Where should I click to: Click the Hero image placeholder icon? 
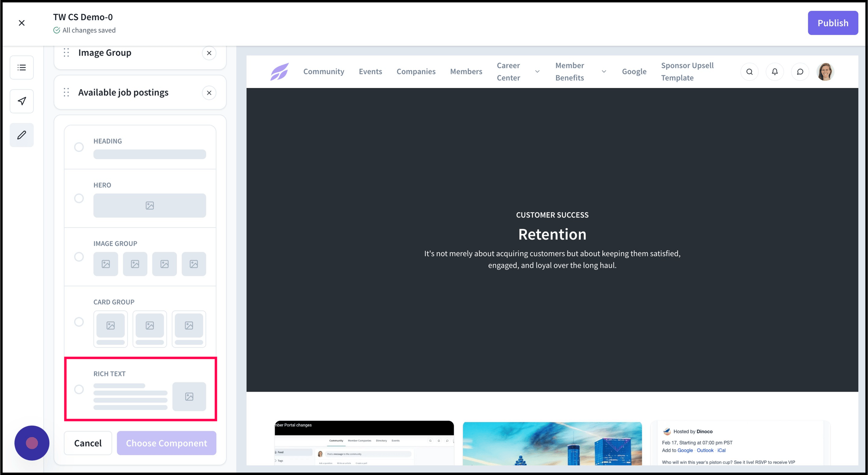150,205
